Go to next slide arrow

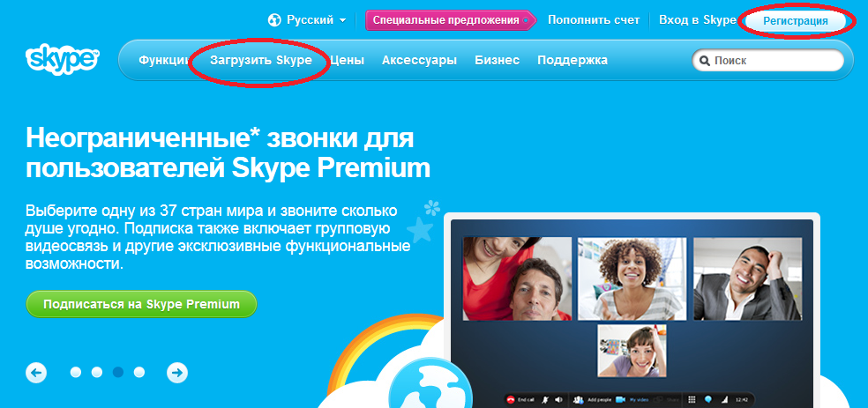[177, 373]
